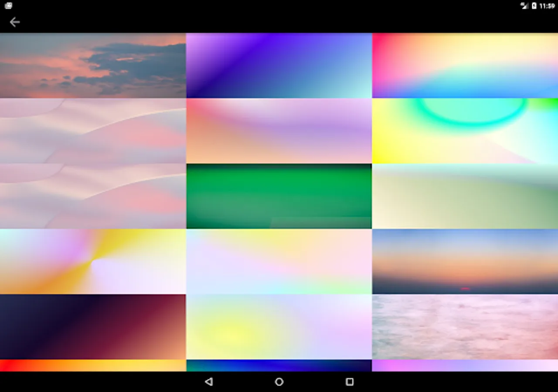Choose the dark navy to maroon gradient
The height and width of the screenshot is (392, 558).
tap(93, 327)
